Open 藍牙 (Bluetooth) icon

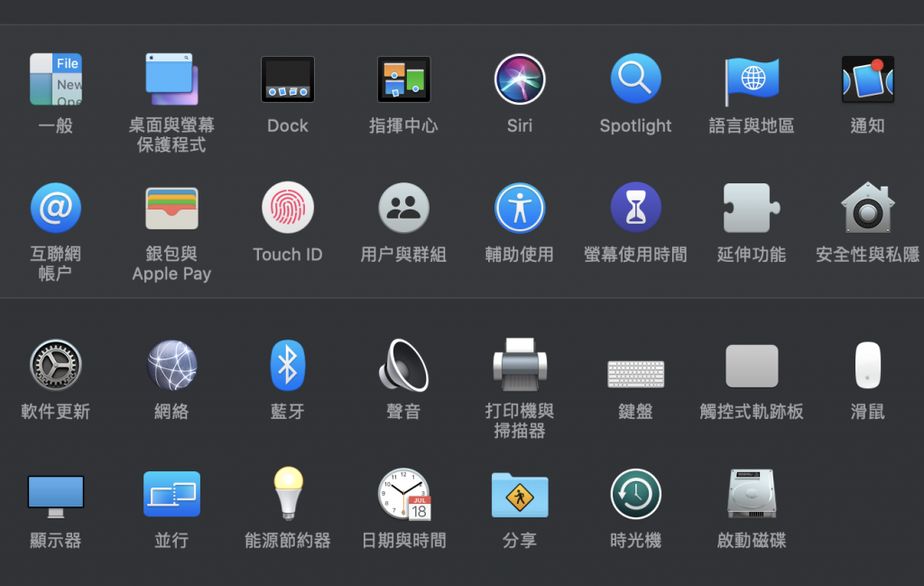pos(288,365)
